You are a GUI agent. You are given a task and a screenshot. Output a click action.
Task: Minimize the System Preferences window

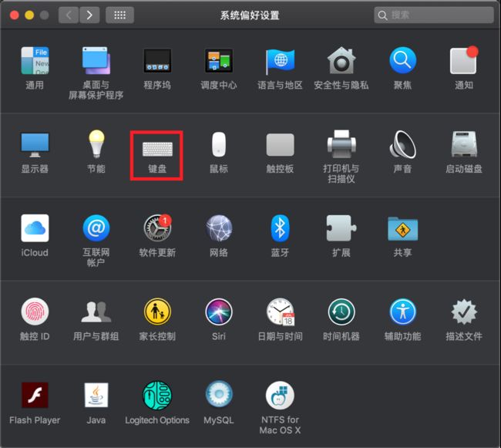click(29, 15)
